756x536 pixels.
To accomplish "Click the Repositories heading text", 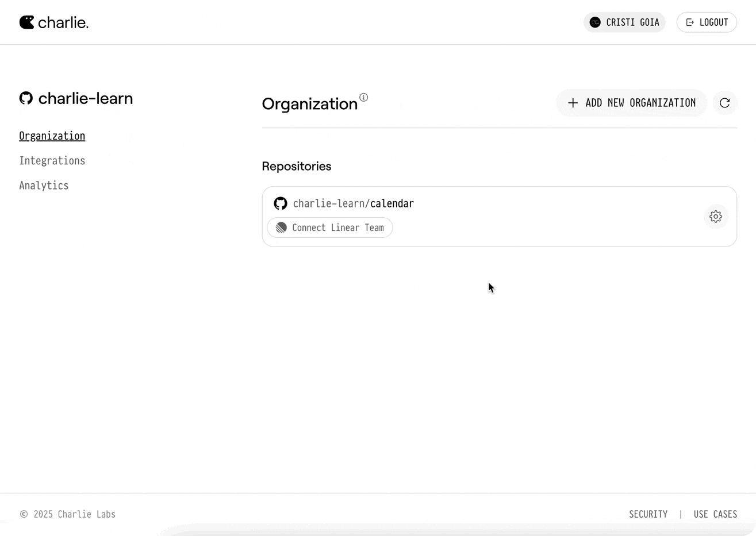I will pyautogui.click(x=297, y=166).
